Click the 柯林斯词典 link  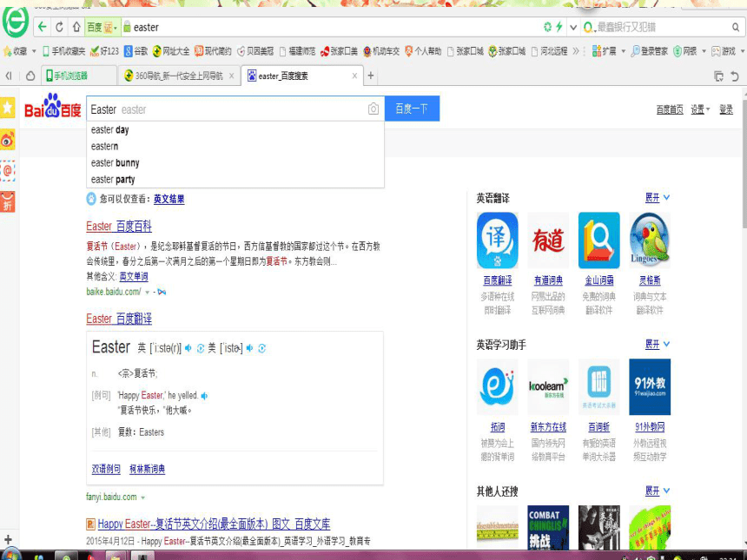pyautogui.click(x=147, y=469)
